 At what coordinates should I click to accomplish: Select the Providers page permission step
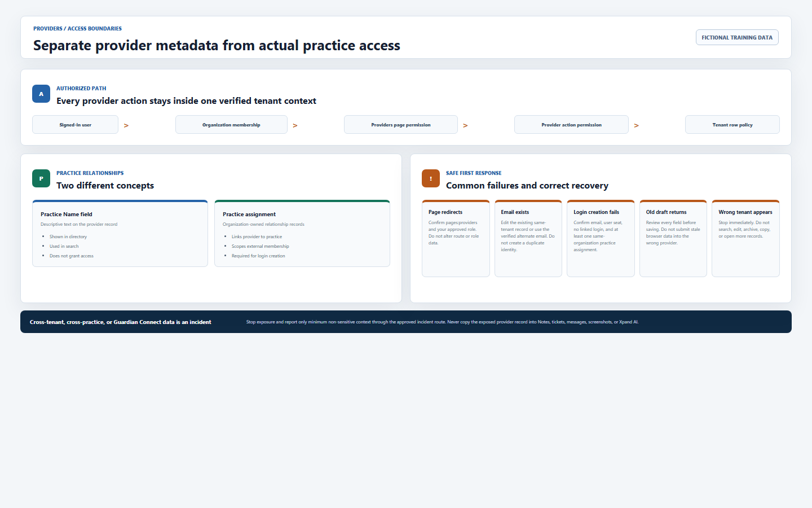(401, 125)
